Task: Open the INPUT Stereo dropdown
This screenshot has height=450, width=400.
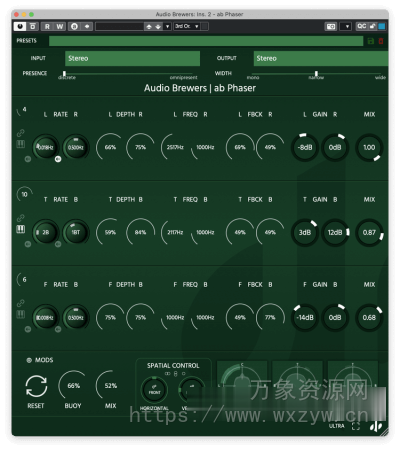Action: pyautogui.click(x=132, y=58)
